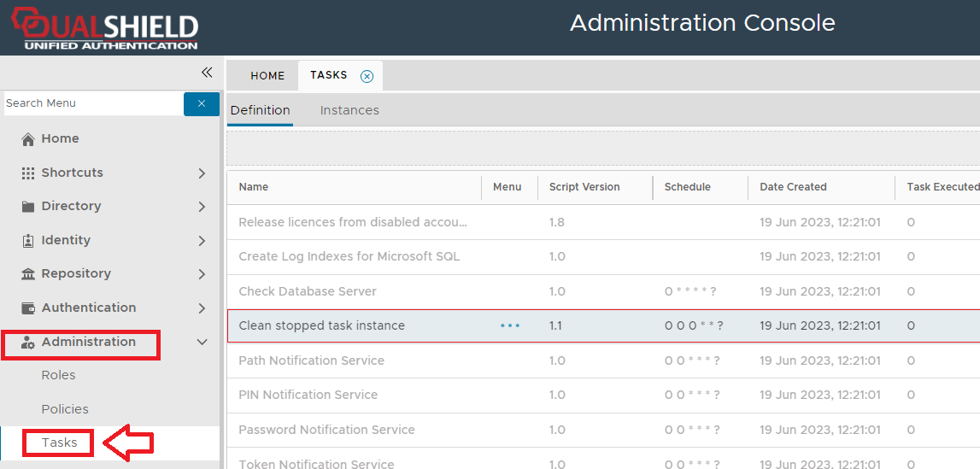
Task: Open Policies under Administration
Action: pos(65,409)
